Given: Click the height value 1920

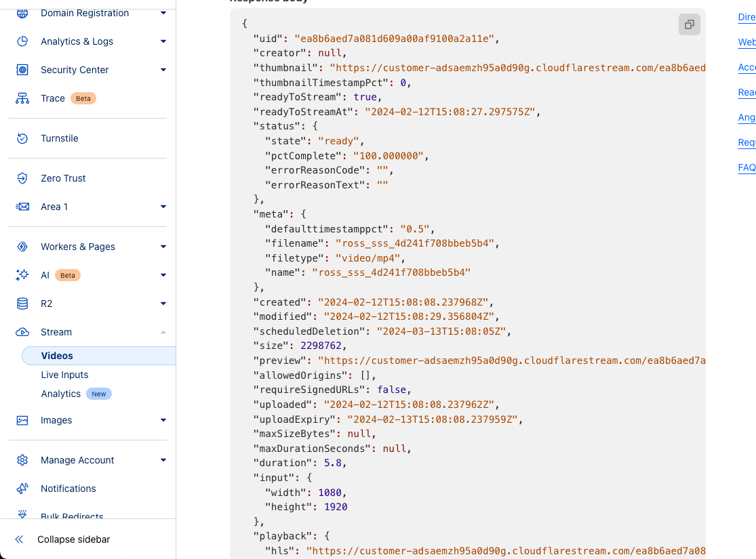Looking at the screenshot, I should (336, 507).
